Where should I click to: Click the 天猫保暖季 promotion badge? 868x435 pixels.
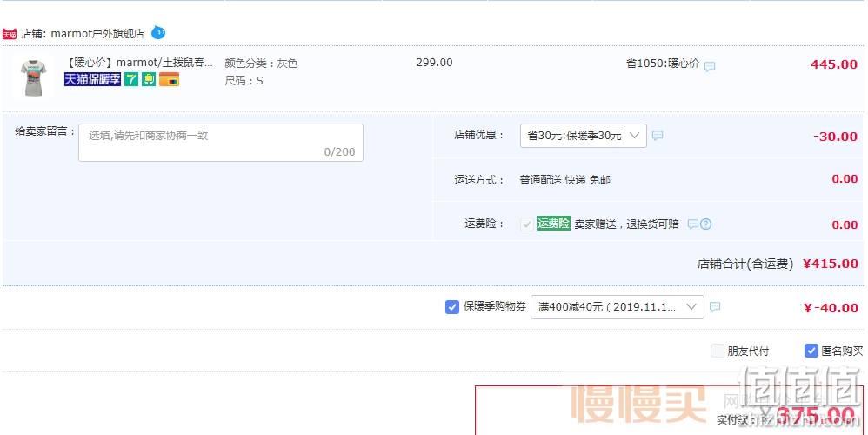[92, 80]
